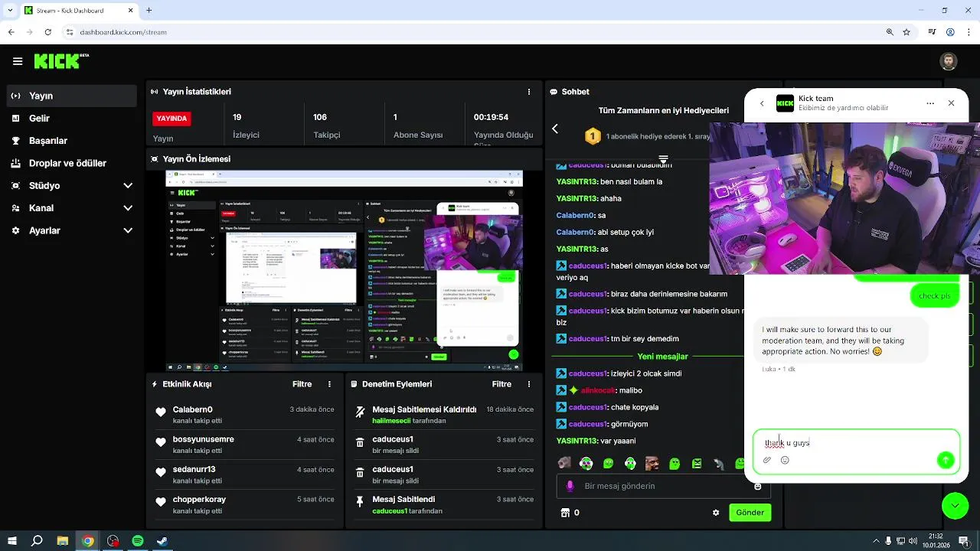Open Steam from the taskbar
The width and height of the screenshot is (980, 551).
pos(162,541)
